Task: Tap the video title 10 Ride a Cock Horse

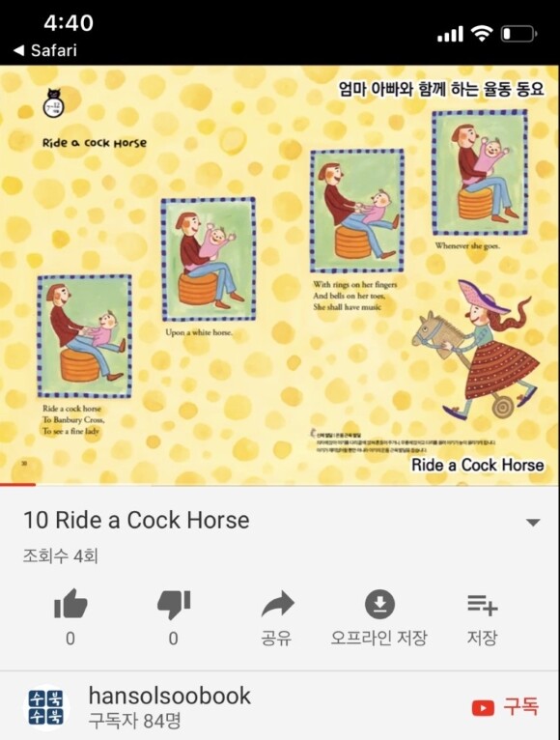Action: [x=136, y=520]
